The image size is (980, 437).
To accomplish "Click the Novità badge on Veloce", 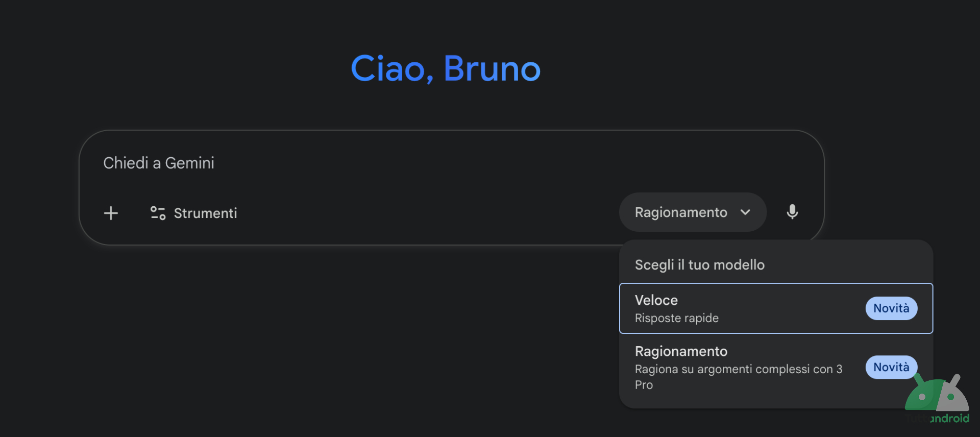I will 891,308.
